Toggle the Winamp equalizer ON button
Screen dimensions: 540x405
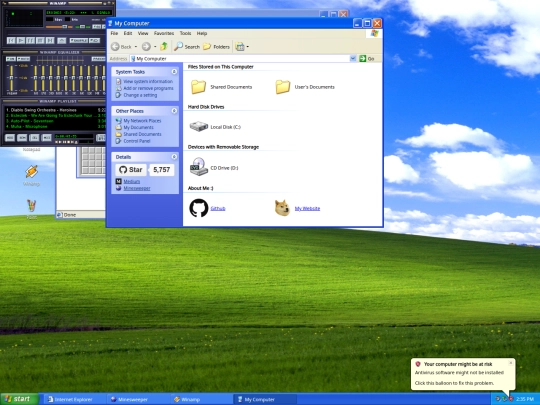click(x=11, y=59)
